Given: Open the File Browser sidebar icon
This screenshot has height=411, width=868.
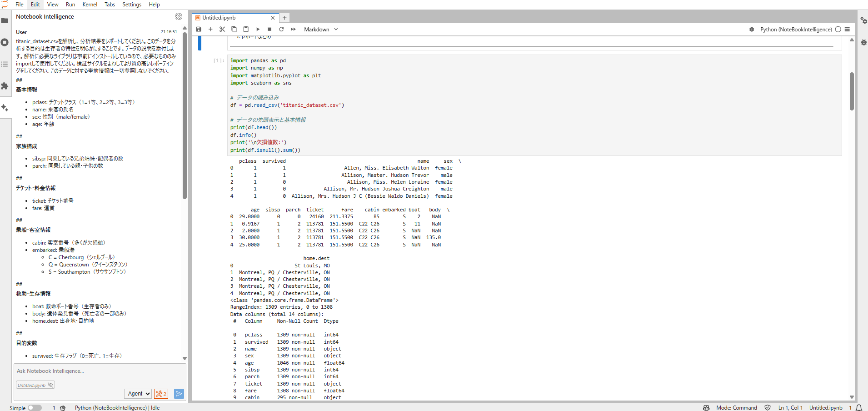Looking at the screenshot, I should tap(5, 20).
